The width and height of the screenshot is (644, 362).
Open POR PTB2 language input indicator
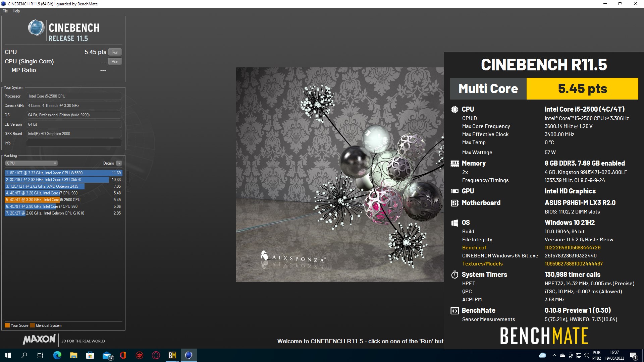(597, 355)
